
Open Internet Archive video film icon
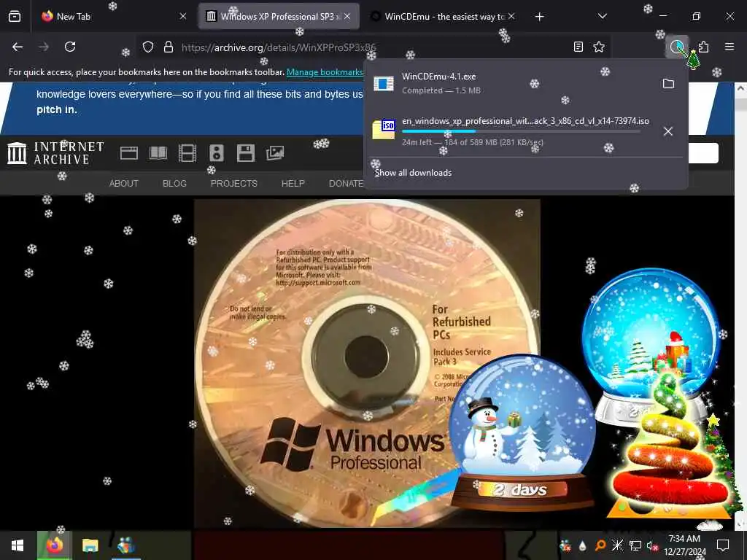coord(187,153)
